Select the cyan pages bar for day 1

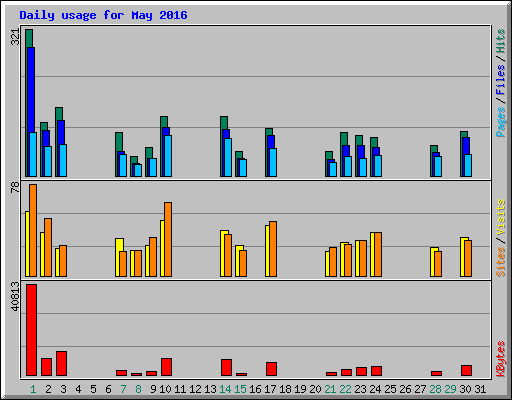(x=33, y=154)
